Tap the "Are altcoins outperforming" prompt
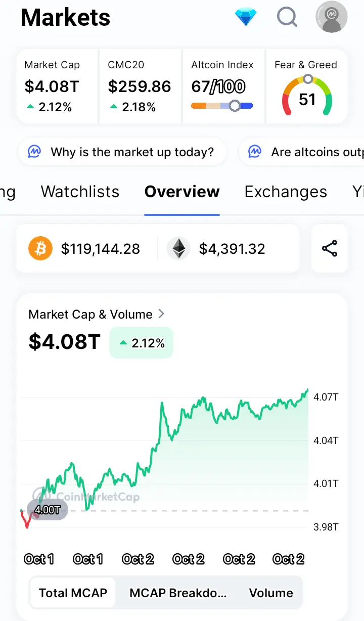The height and width of the screenshot is (621, 364). point(301,152)
